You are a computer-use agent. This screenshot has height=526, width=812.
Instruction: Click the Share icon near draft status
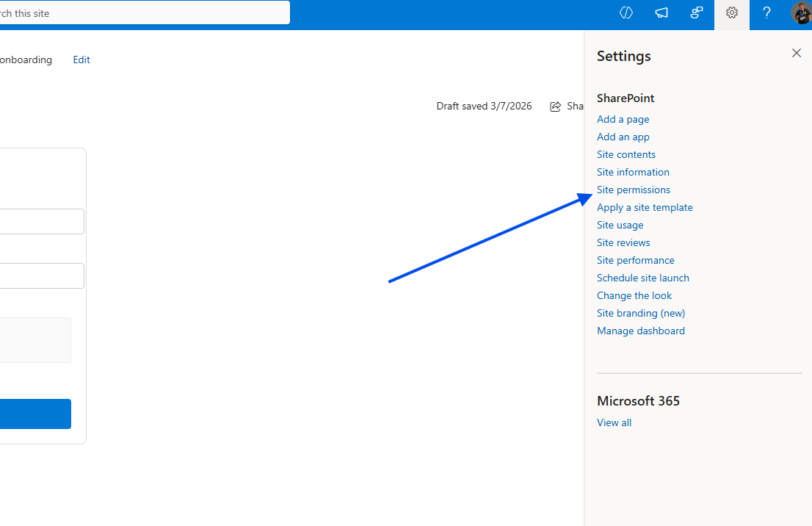[x=556, y=107]
